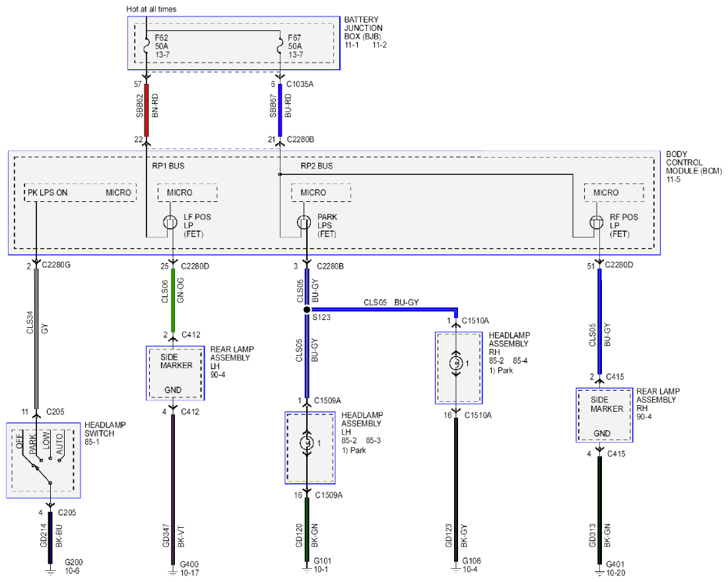Select the F67 50A fuse label

click(x=295, y=46)
